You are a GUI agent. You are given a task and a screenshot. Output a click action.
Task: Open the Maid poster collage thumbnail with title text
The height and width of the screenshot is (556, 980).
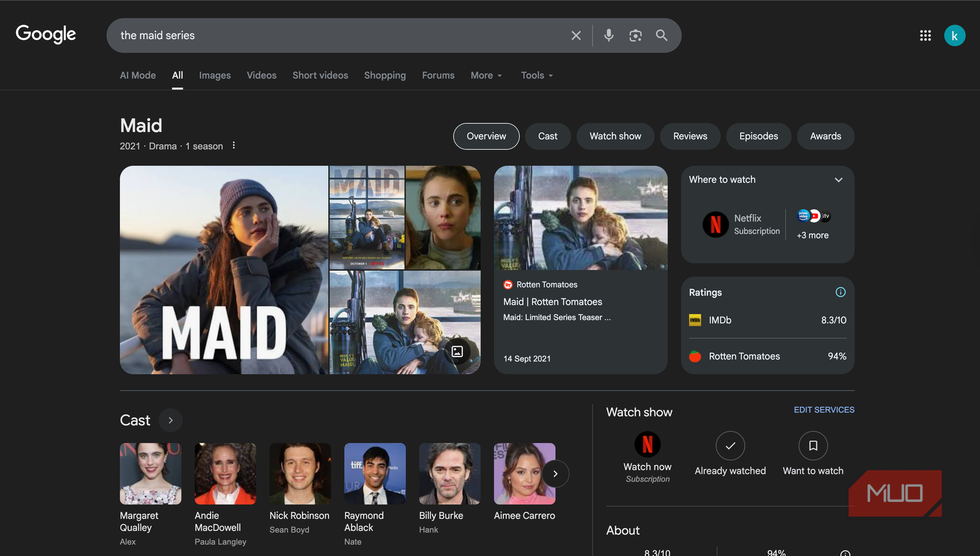367,217
